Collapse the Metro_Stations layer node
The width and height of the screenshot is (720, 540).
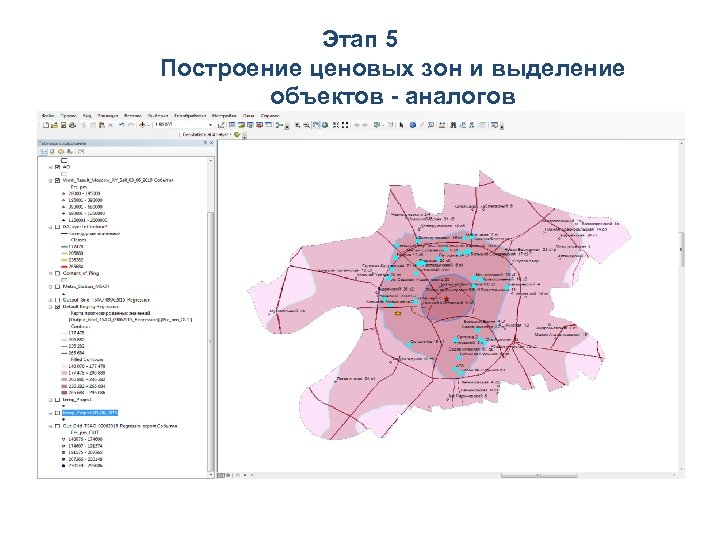click(51, 287)
